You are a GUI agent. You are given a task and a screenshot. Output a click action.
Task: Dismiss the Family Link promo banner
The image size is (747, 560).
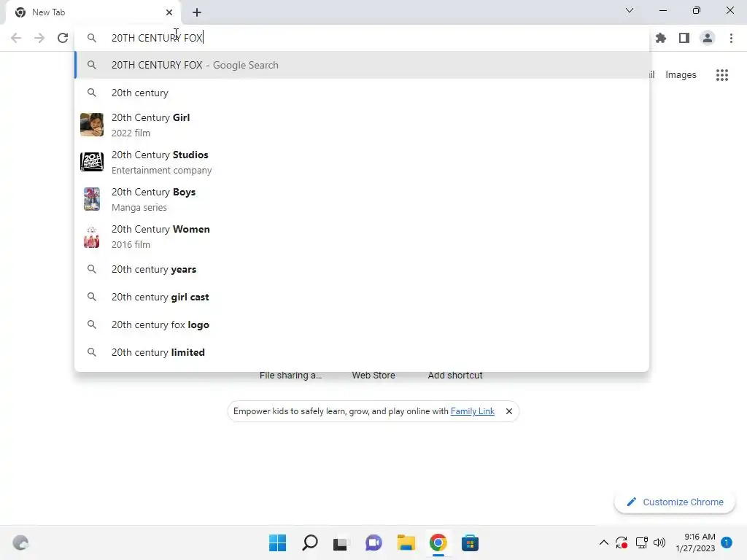point(508,411)
